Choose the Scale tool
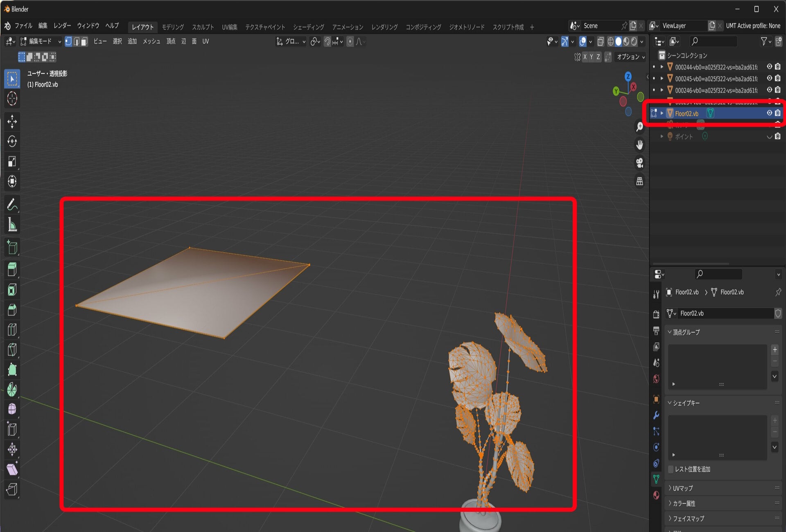 (12, 161)
